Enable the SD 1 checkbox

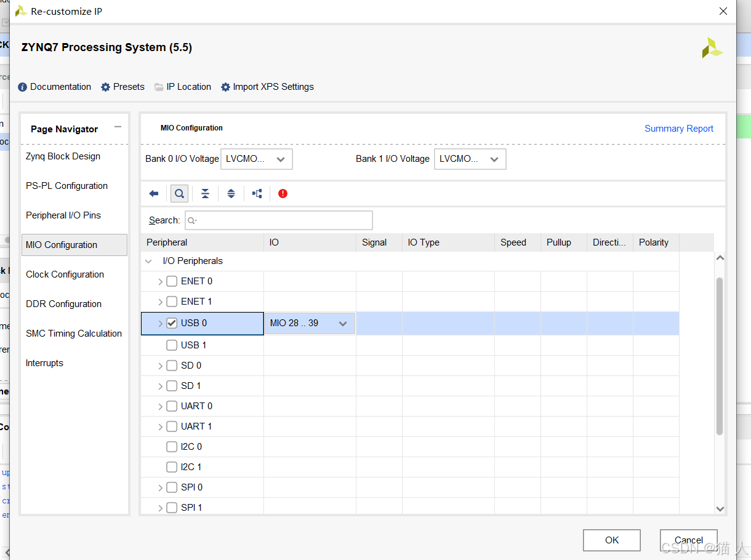172,386
